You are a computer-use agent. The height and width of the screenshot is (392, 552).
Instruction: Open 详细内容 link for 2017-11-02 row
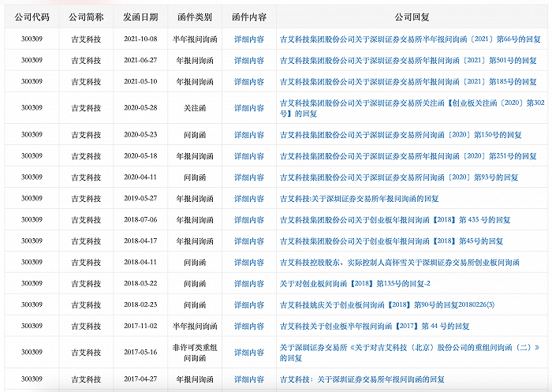point(249,326)
